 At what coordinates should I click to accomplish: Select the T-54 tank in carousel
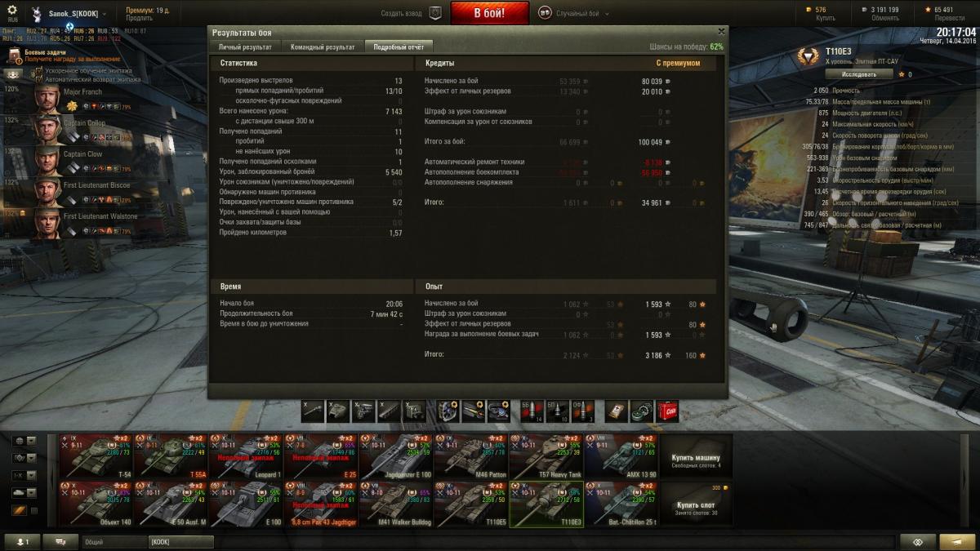click(96, 456)
